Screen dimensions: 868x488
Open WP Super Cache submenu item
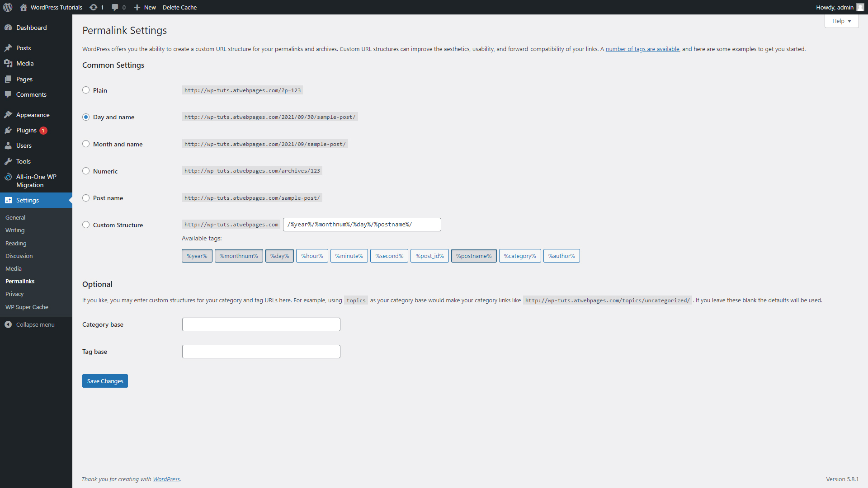pyautogui.click(x=27, y=307)
